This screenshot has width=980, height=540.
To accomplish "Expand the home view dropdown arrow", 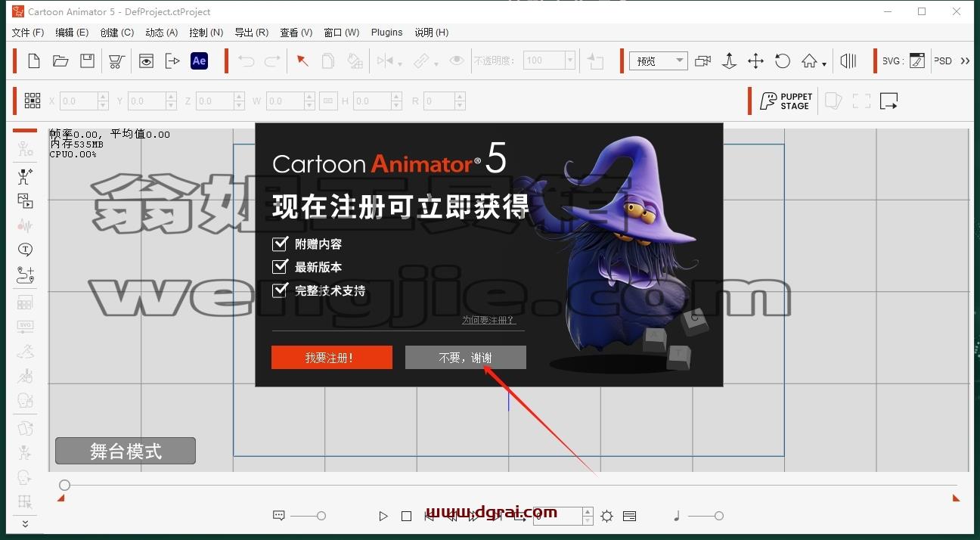I will click(x=824, y=64).
